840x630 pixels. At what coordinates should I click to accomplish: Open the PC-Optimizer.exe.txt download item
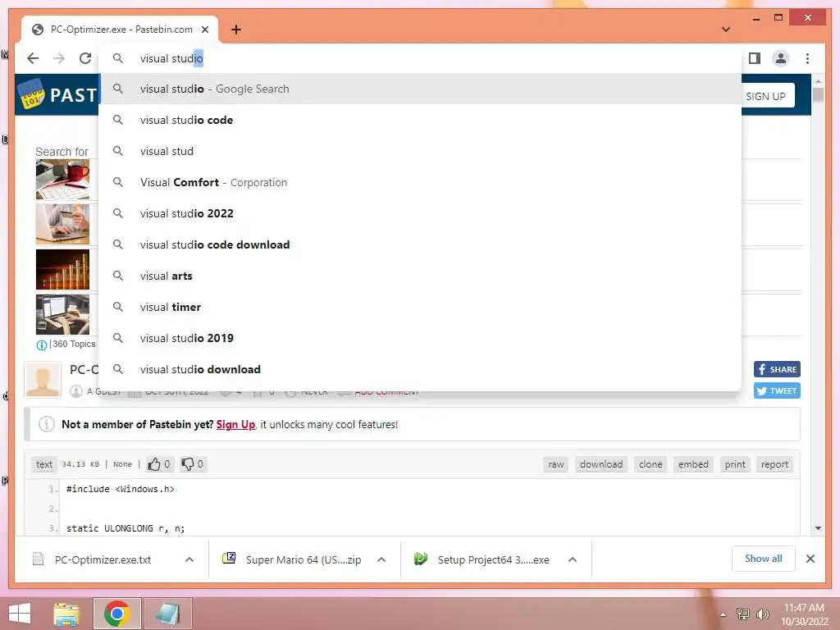point(103,559)
